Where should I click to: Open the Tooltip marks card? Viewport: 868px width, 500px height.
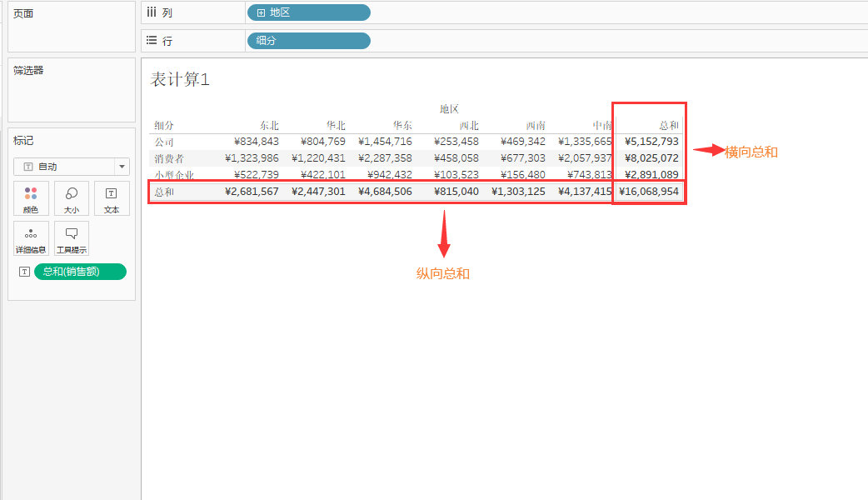72,238
